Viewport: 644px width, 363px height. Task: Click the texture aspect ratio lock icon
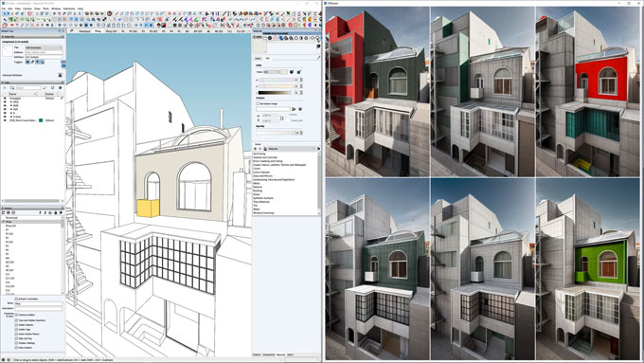pos(282,118)
